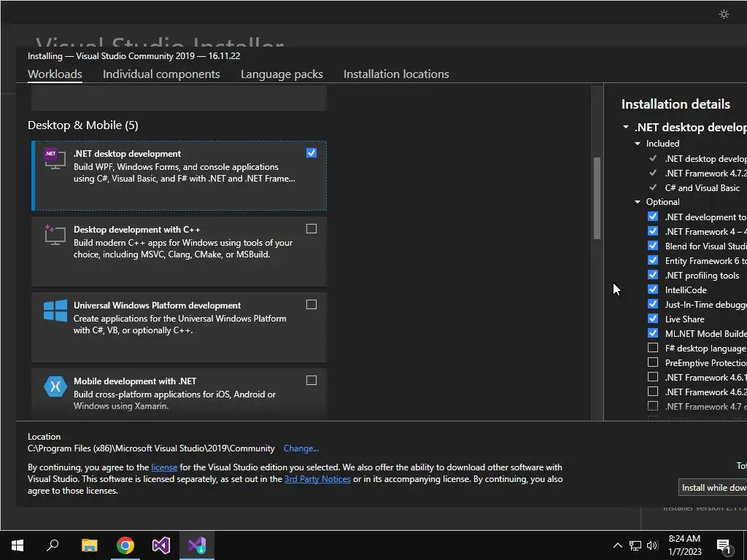Collapse the Included components section

(x=638, y=144)
